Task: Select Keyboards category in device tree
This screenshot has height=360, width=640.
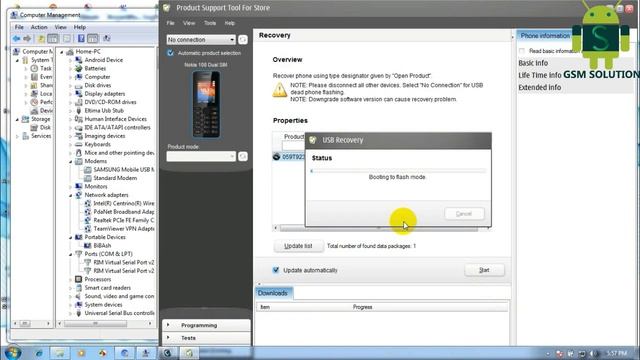Action: point(98,144)
